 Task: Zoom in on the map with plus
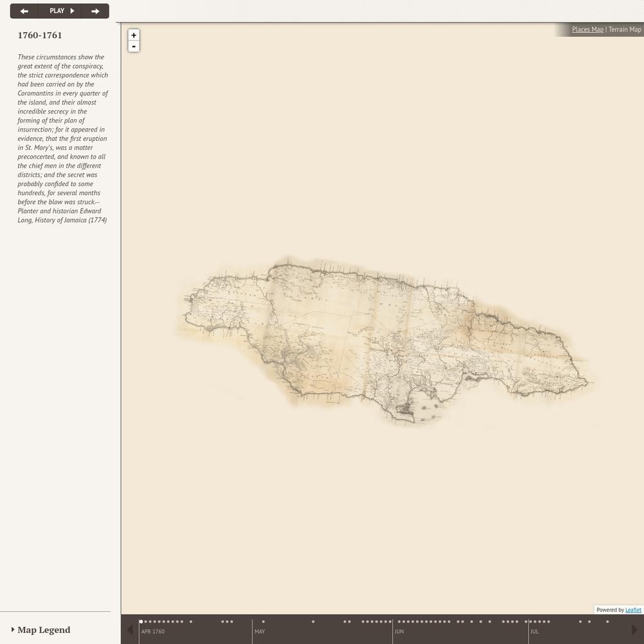133,35
